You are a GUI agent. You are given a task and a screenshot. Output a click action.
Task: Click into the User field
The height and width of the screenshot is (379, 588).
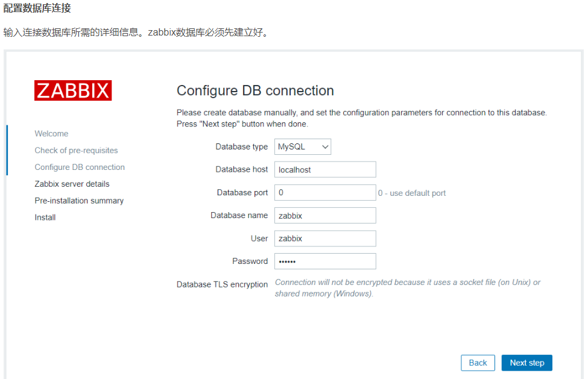325,239
